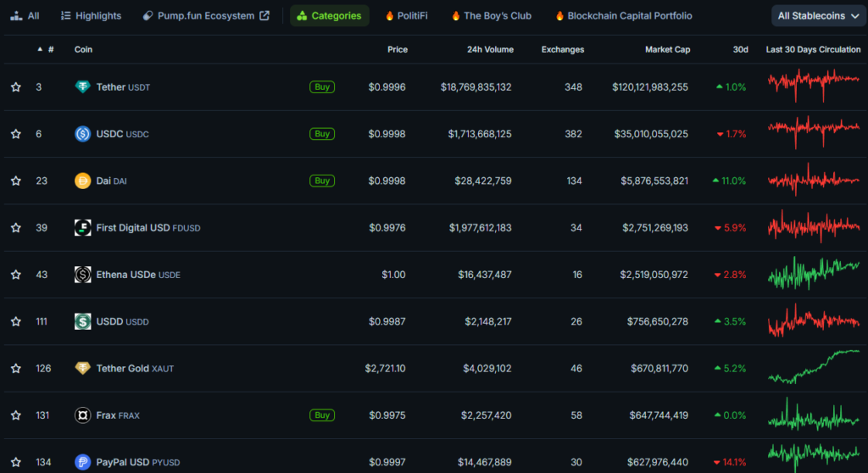Click the Ethena USDe logo icon
The width and height of the screenshot is (868, 473).
click(x=82, y=275)
